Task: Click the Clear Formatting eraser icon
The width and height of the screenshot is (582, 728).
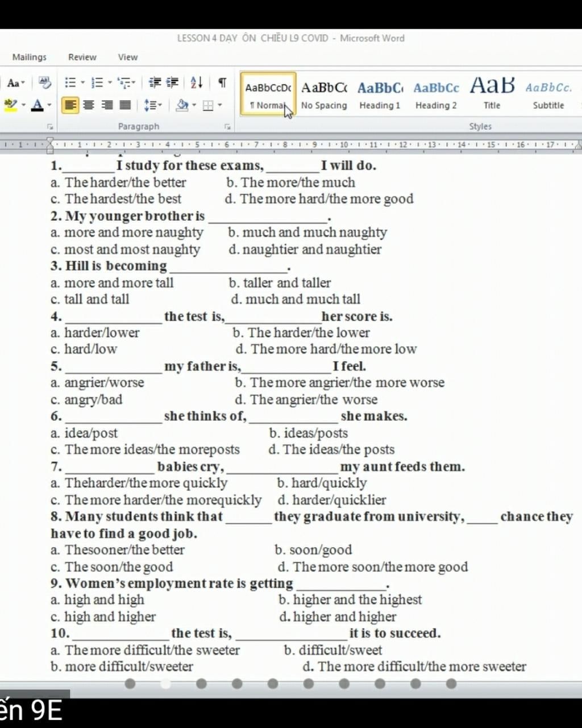Action: pos(44,83)
